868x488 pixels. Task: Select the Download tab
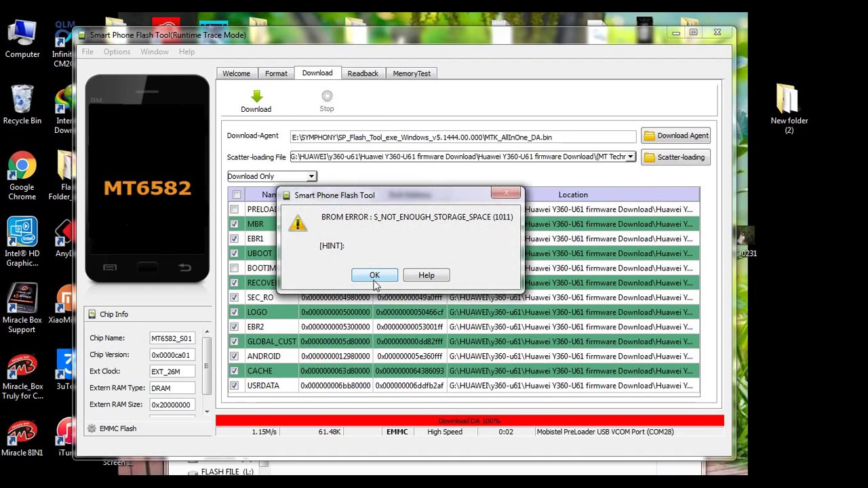click(317, 73)
